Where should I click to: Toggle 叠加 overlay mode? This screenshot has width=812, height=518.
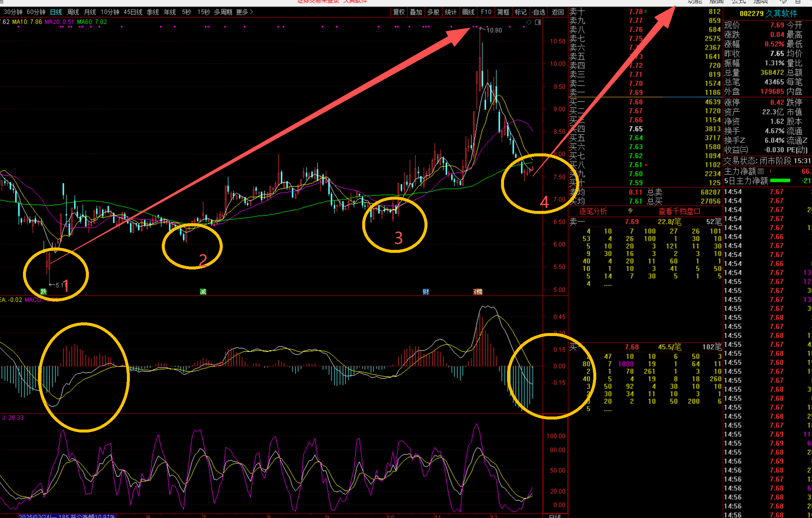tap(416, 12)
